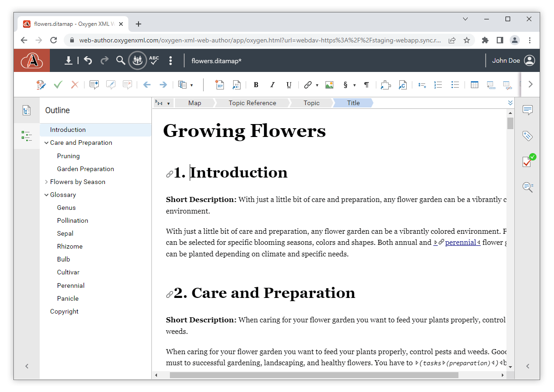554x392 pixels.
Task: Open the section symbol dropdown arrow
Action: click(355, 85)
